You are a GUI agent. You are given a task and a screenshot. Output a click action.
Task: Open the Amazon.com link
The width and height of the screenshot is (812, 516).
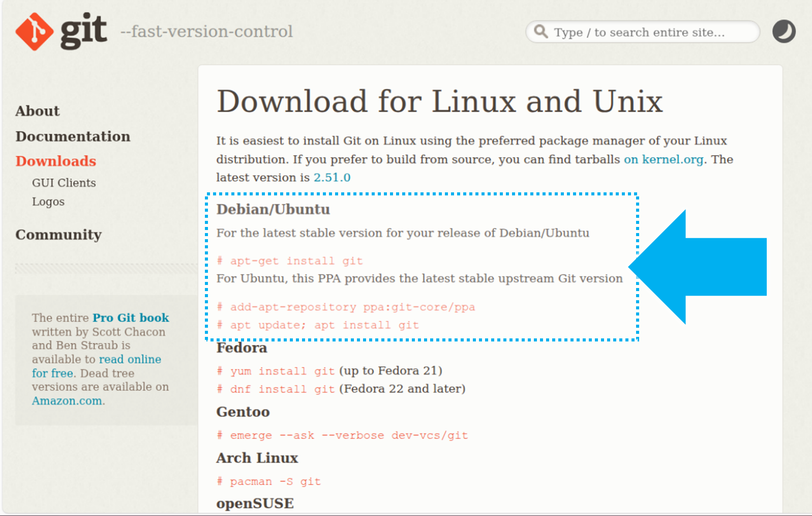67,400
